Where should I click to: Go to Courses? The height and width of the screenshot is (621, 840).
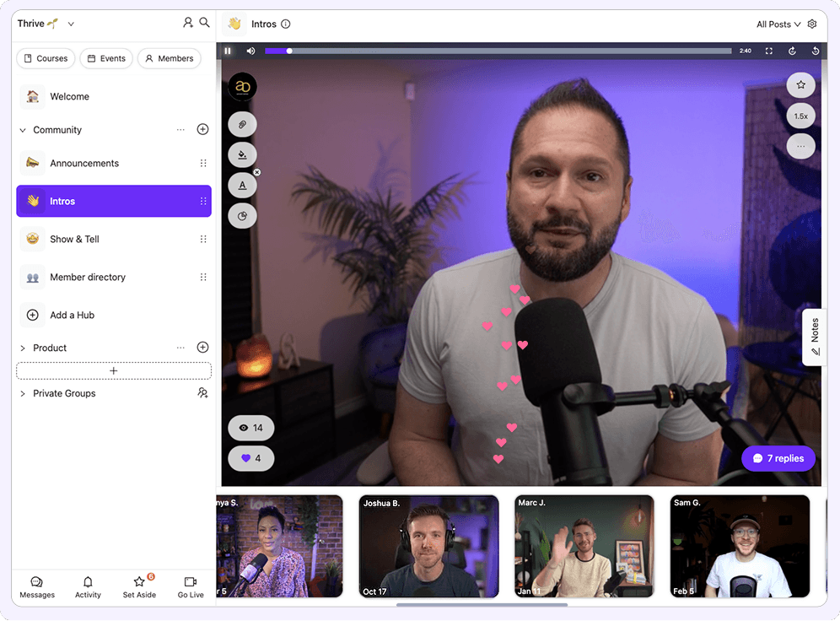[46, 58]
